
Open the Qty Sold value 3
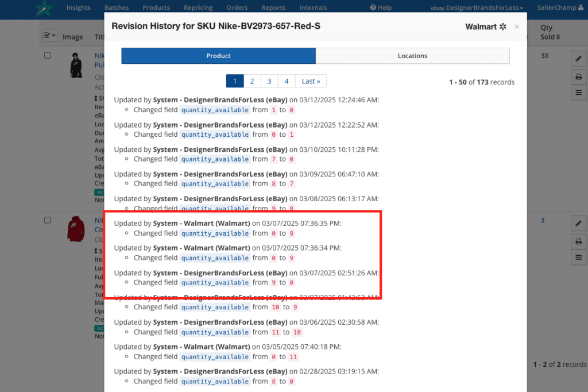(x=542, y=220)
